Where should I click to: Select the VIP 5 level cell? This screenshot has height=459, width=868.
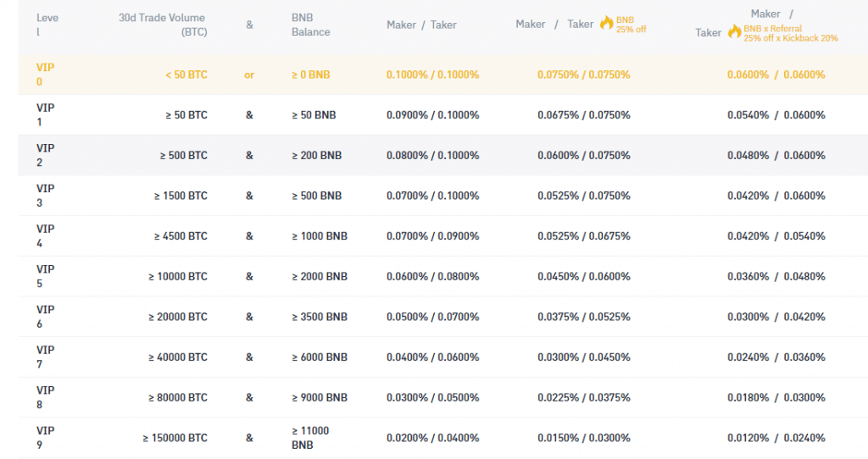coord(46,277)
